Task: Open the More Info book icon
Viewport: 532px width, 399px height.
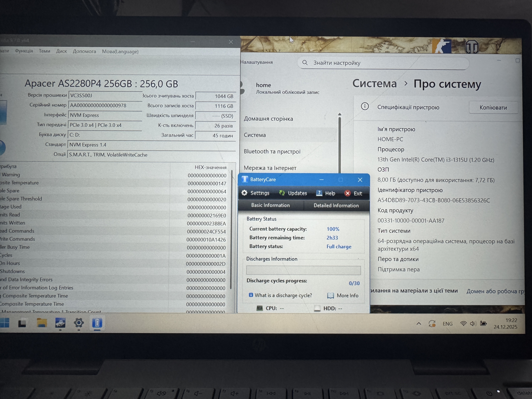Action: point(331,296)
